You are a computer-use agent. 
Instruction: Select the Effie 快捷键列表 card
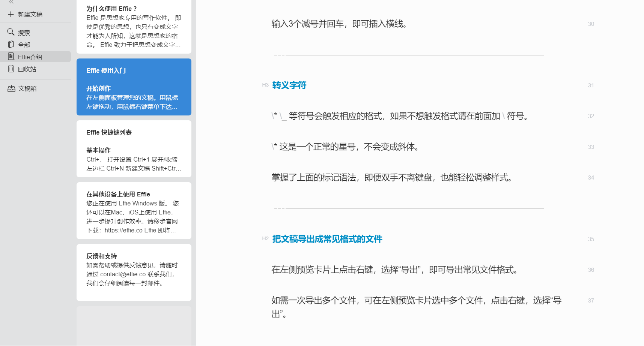point(134,149)
